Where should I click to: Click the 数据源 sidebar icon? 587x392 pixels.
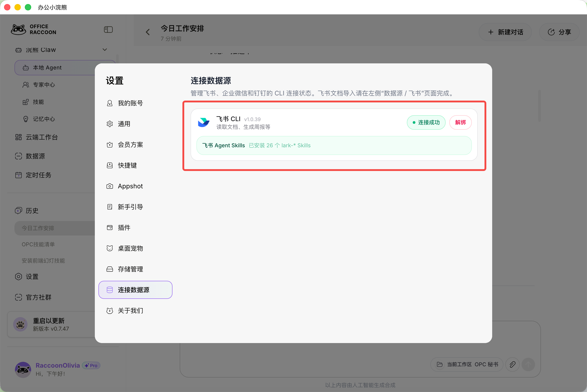tap(19, 156)
